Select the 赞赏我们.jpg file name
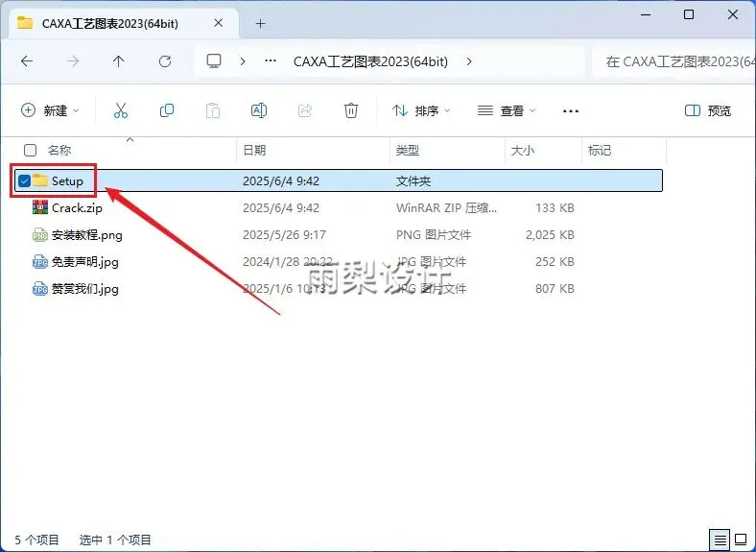Viewport: 756px width, 552px height. 85,289
